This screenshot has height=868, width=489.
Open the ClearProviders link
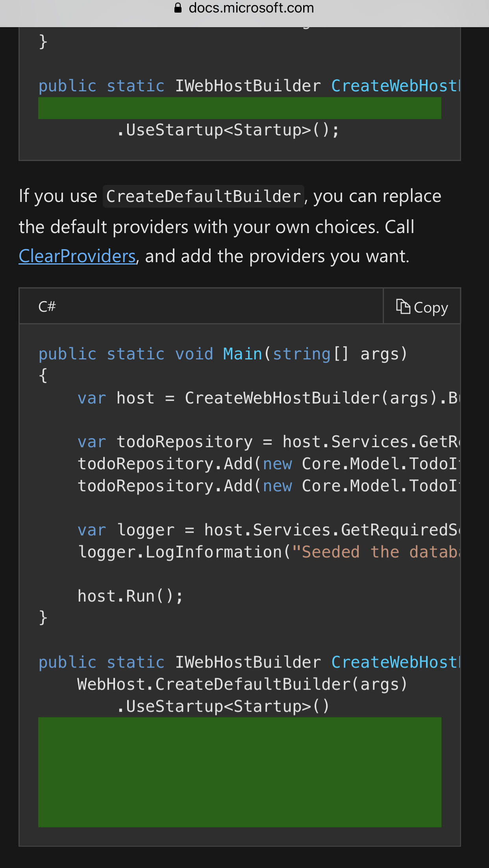click(77, 256)
